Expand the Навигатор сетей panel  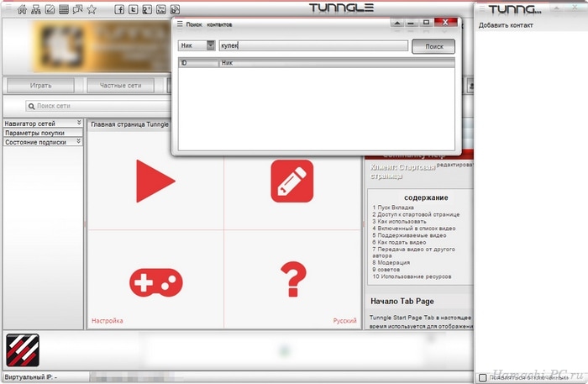tap(79, 122)
